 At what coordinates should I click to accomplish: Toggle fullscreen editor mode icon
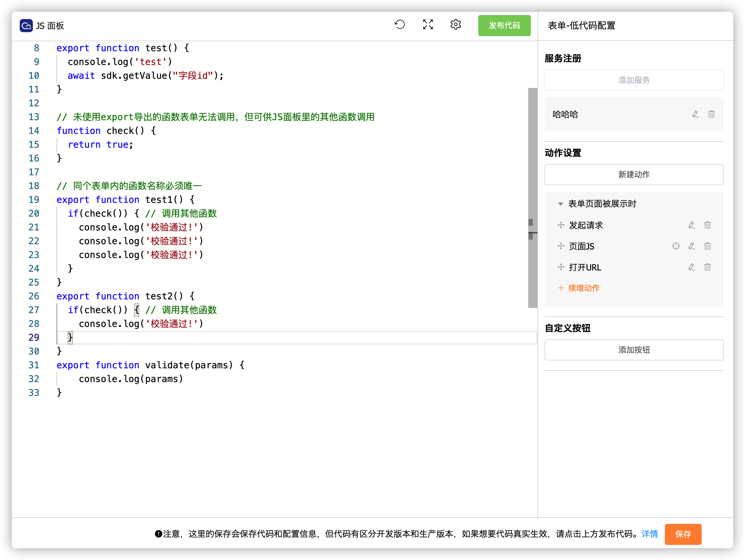point(428,25)
